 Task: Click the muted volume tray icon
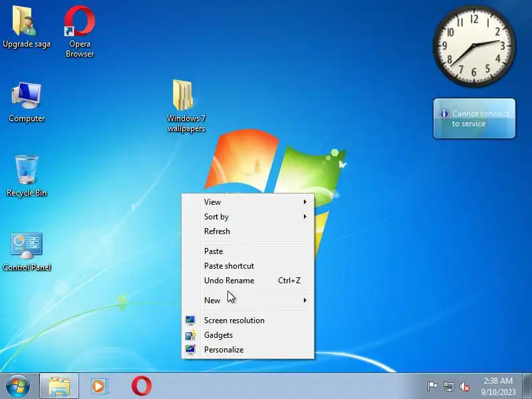(465, 386)
